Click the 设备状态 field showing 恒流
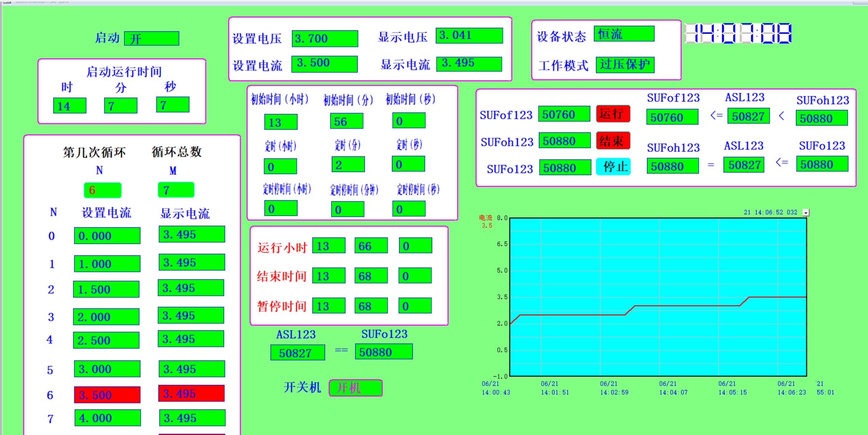The width and height of the screenshot is (868, 435). [x=624, y=34]
